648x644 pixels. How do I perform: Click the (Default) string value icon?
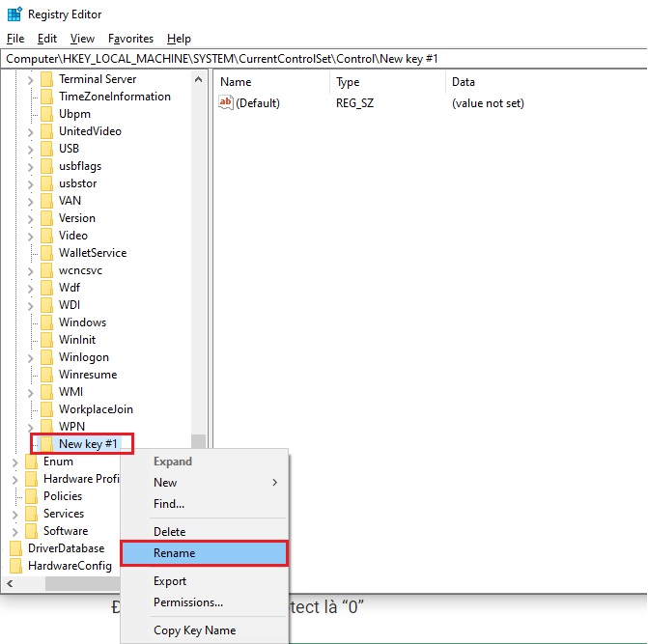pyautogui.click(x=226, y=103)
